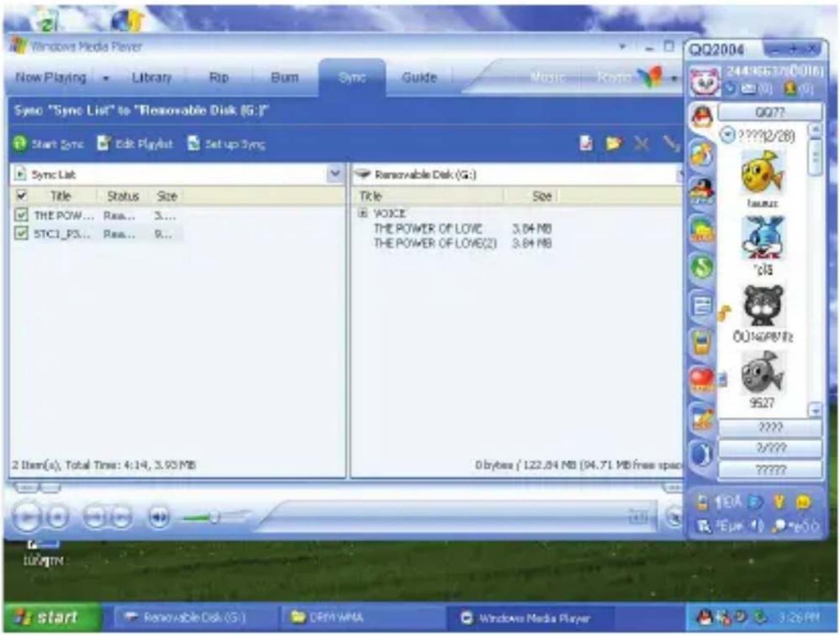Image resolution: width=840 pixels, height=635 pixels.
Task: Click the Start Sync button
Action: [x=48, y=144]
